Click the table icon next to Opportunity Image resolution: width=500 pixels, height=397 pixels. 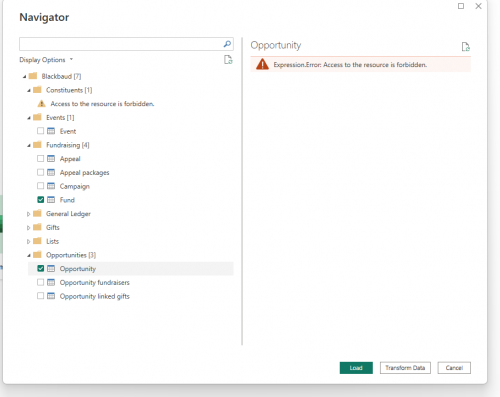tap(51, 269)
